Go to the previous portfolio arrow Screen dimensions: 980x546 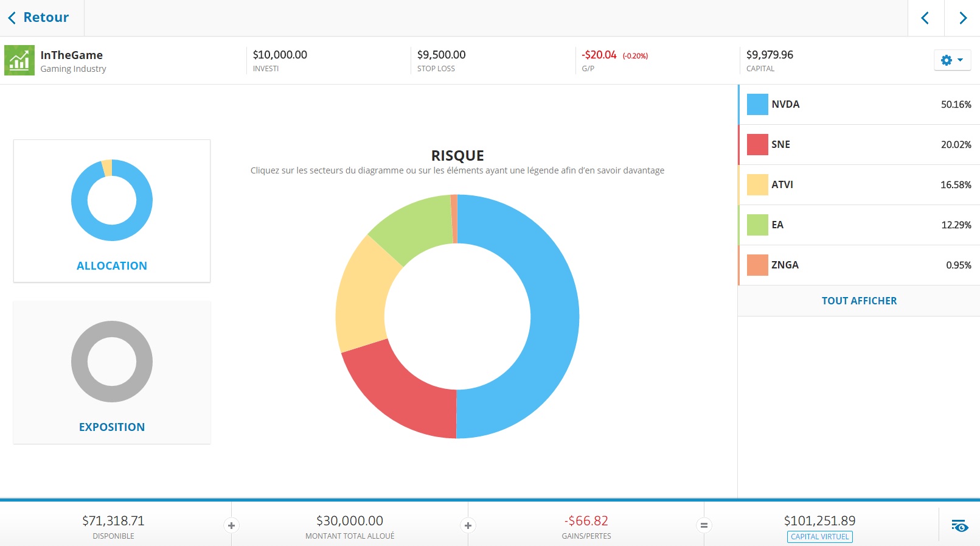click(x=925, y=18)
